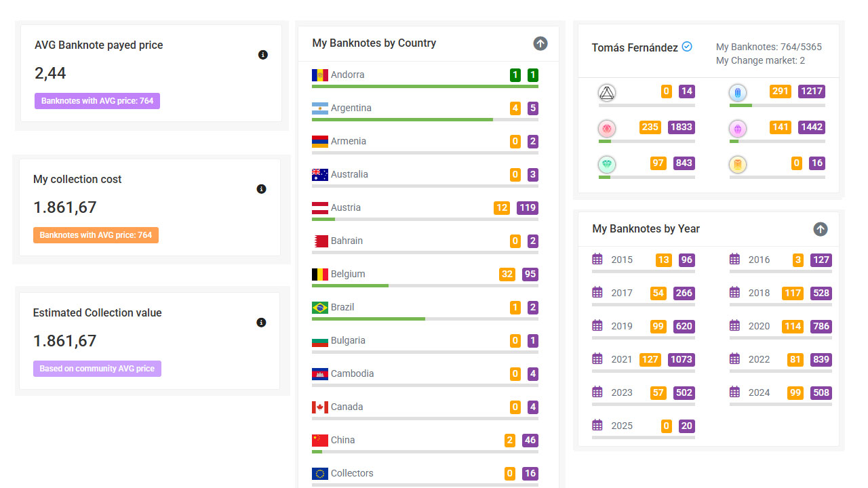Open the 2021 year entry
Image resolution: width=868 pixels, height=488 pixels.
point(621,359)
